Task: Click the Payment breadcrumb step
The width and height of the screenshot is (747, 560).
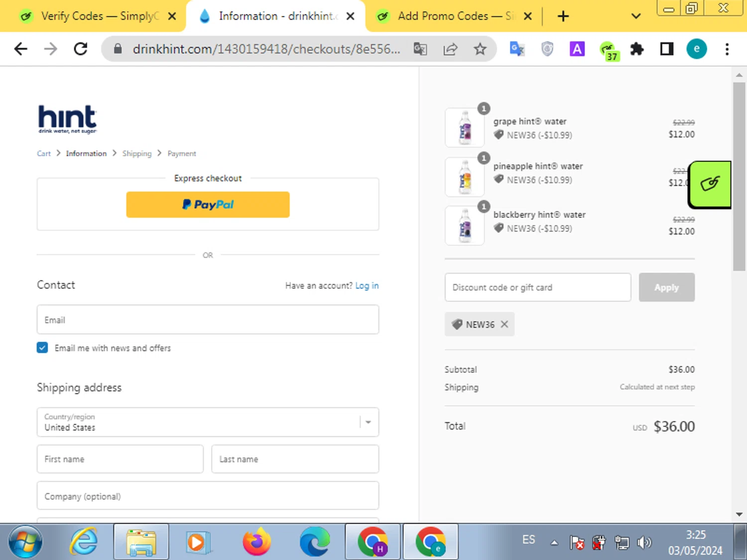Action: coord(182,153)
